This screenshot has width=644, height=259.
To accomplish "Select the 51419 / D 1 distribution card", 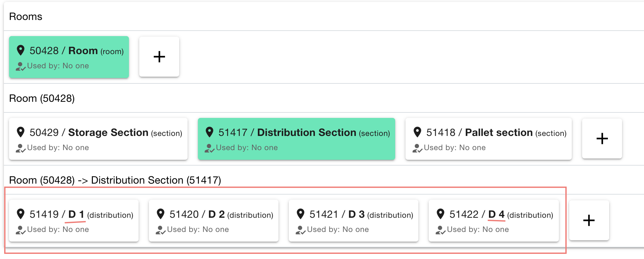I will click(74, 221).
